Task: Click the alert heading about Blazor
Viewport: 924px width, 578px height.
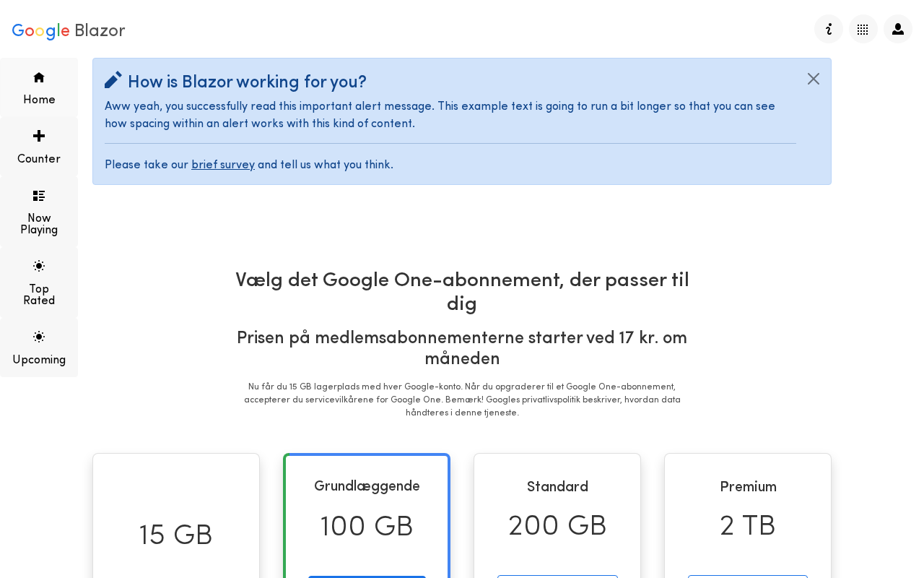Action: [x=247, y=82]
